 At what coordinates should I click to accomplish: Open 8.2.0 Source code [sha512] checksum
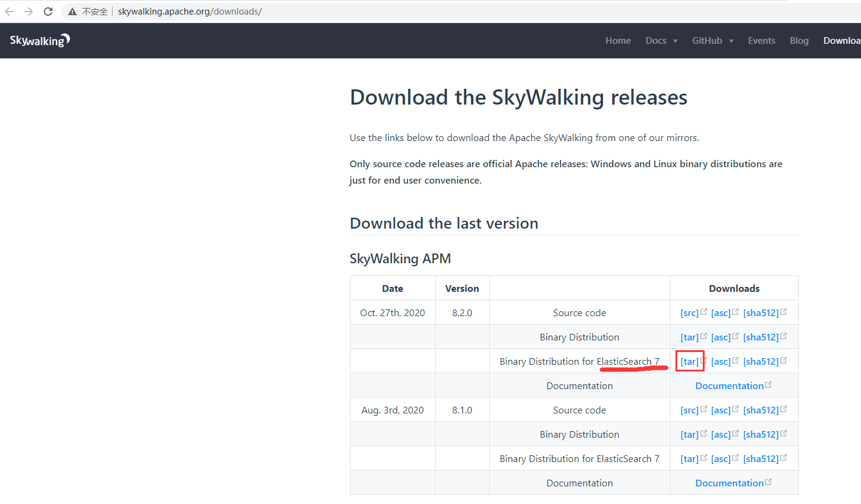(x=761, y=313)
